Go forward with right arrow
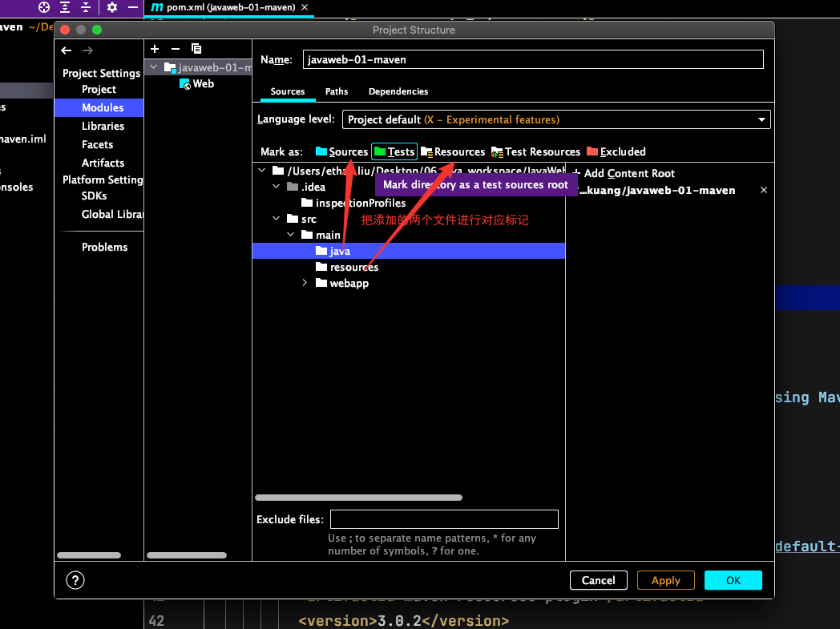This screenshot has height=629, width=840. coord(88,50)
